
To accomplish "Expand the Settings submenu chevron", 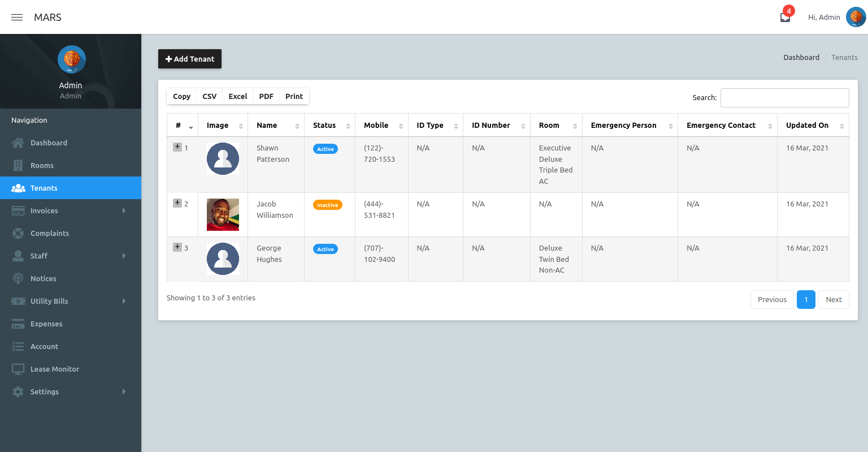I will [124, 391].
